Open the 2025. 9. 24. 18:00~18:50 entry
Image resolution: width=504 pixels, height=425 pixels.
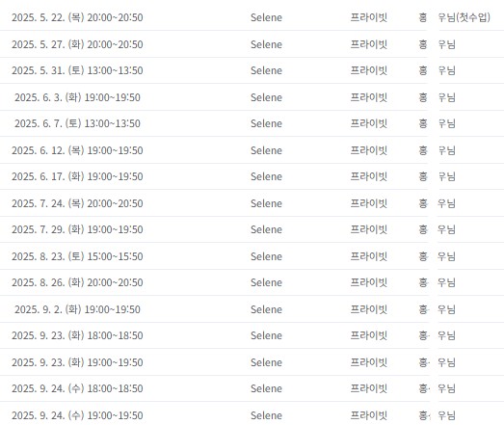click(x=77, y=388)
